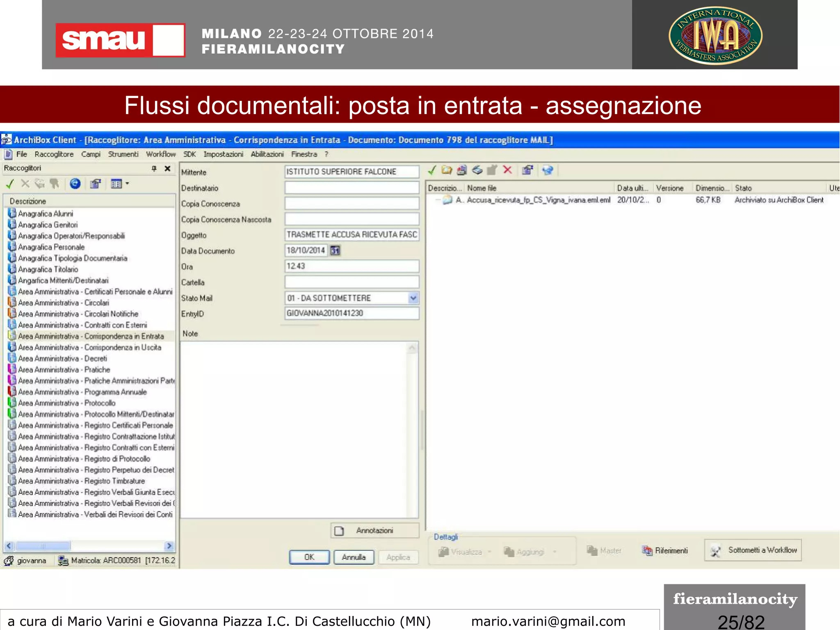Open the ? help menu
Image resolution: width=840 pixels, height=630 pixels.
tap(326, 154)
